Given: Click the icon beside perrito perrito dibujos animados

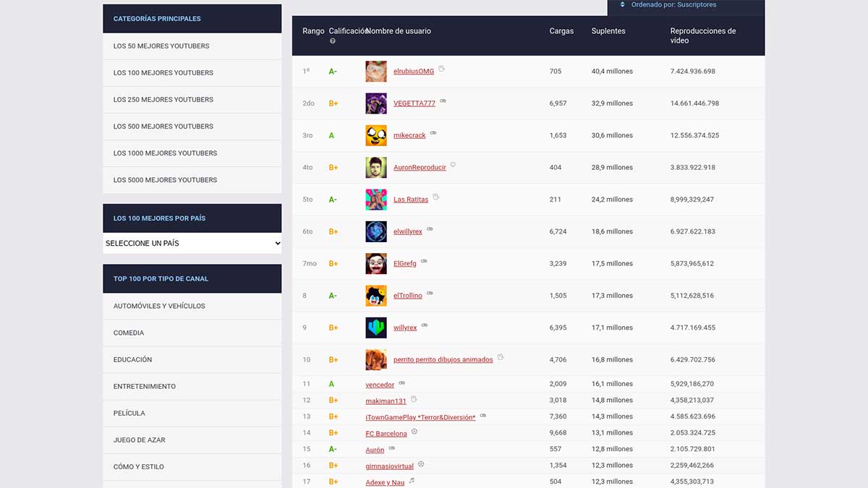Looking at the screenshot, I should point(500,357).
